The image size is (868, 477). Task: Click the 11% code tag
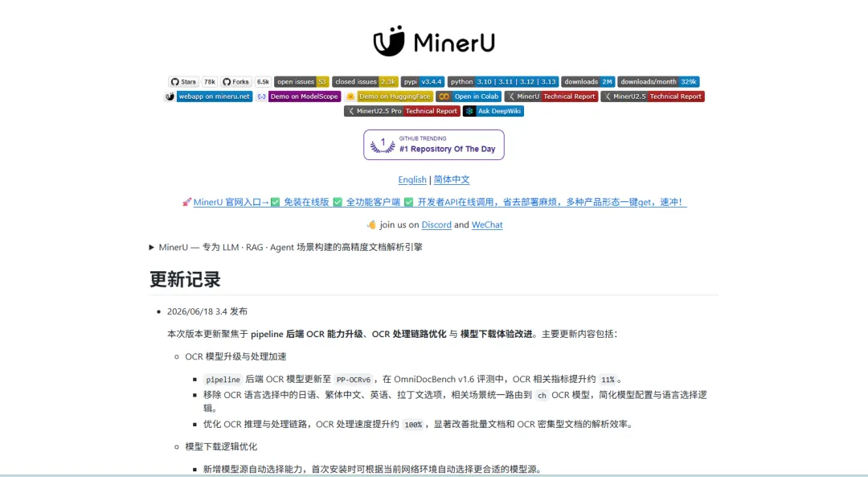[x=608, y=380]
